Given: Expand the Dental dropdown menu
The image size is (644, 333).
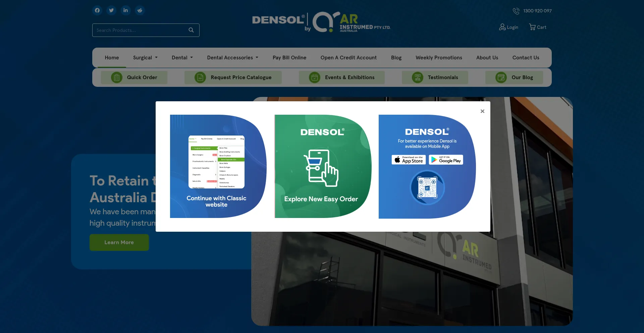Looking at the screenshot, I should [182, 58].
